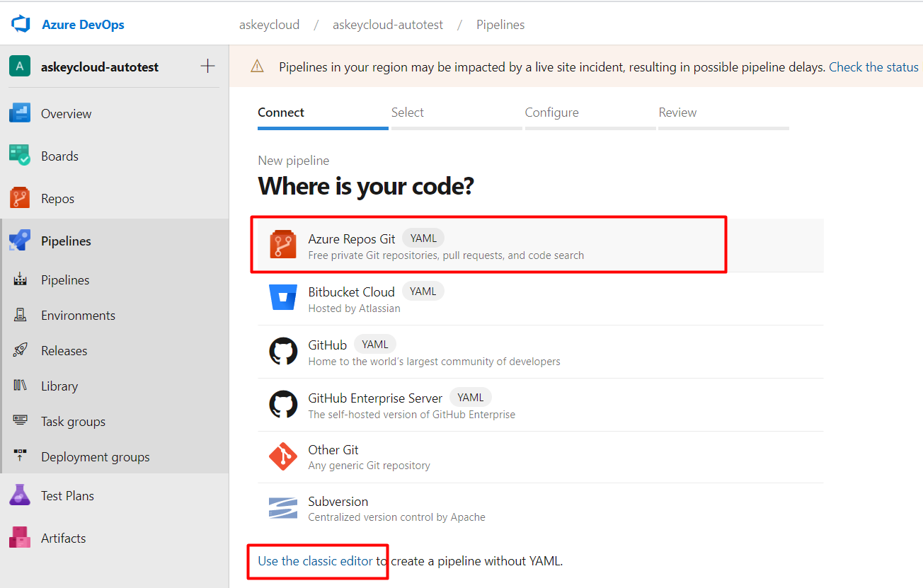Click the Overview sidebar icon

pos(20,113)
